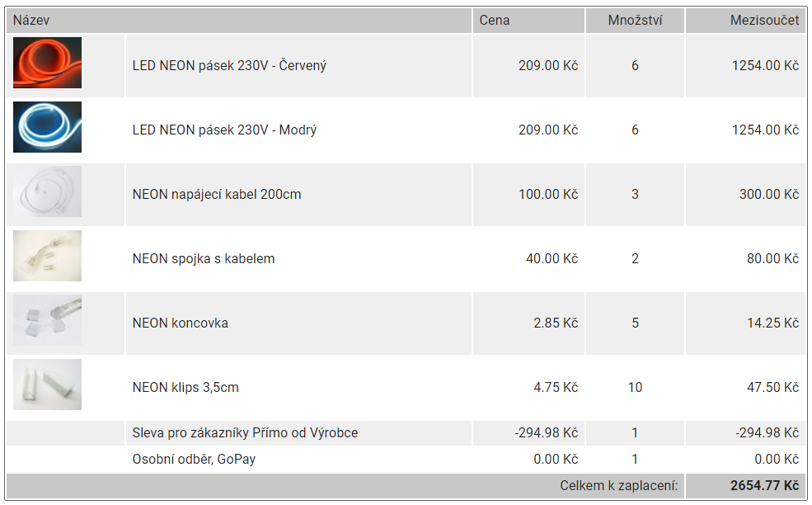Image resolution: width=812 pixels, height=505 pixels.
Task: Select NEON napájecí kabel 200cm product name
Action: click(x=217, y=194)
